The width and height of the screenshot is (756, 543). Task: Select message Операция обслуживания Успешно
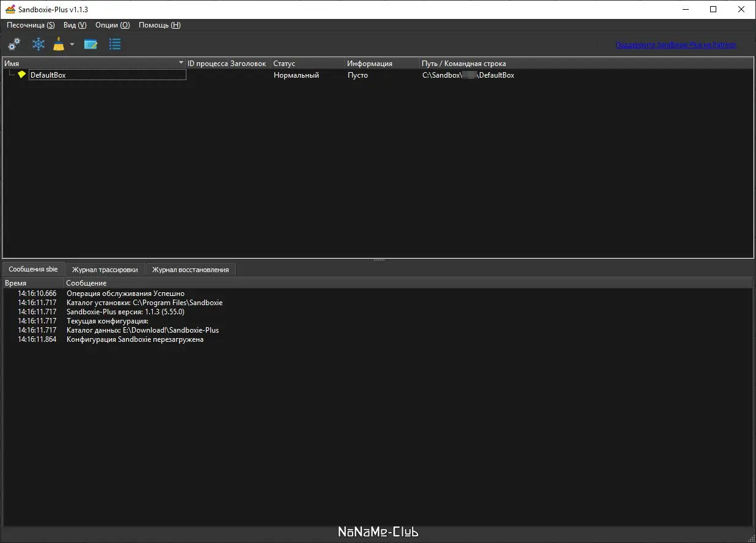pos(125,294)
